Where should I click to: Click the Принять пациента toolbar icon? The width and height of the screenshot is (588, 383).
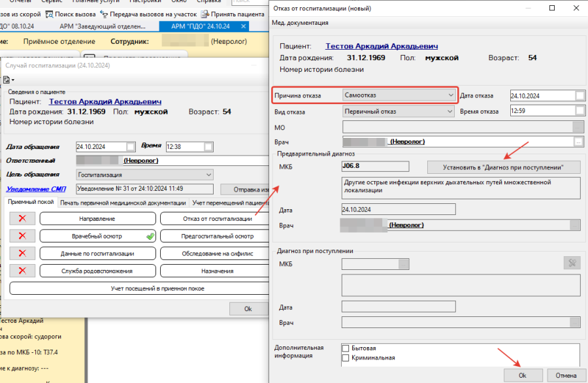tap(204, 14)
